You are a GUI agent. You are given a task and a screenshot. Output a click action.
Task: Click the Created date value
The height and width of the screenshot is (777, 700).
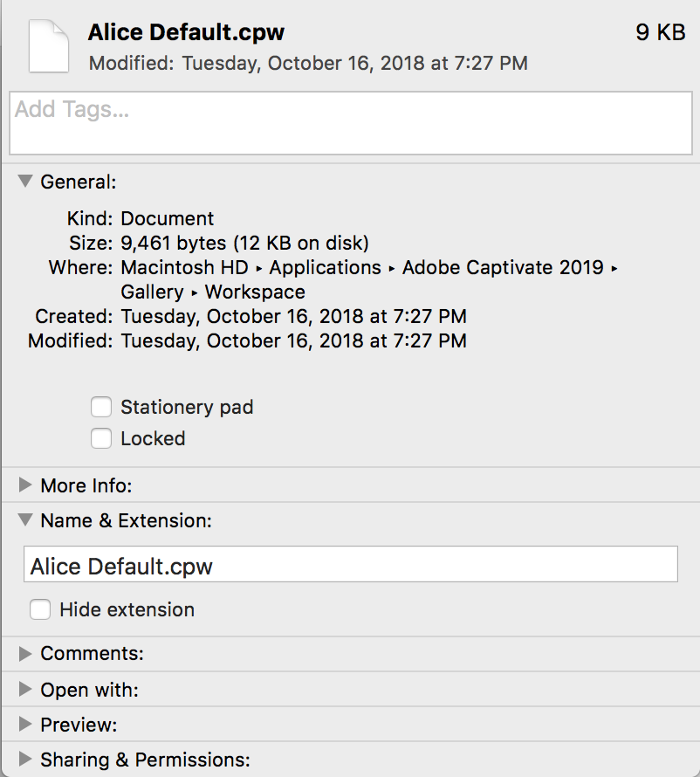293,316
